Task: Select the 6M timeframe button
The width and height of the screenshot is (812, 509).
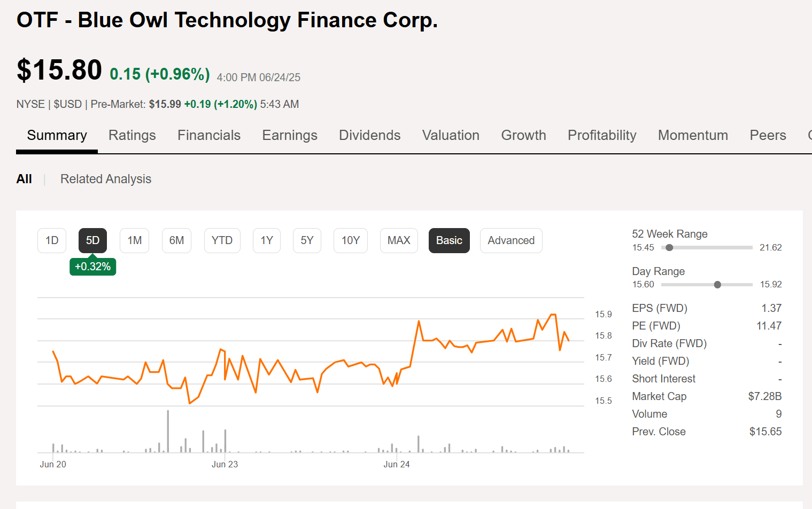Action: click(176, 240)
